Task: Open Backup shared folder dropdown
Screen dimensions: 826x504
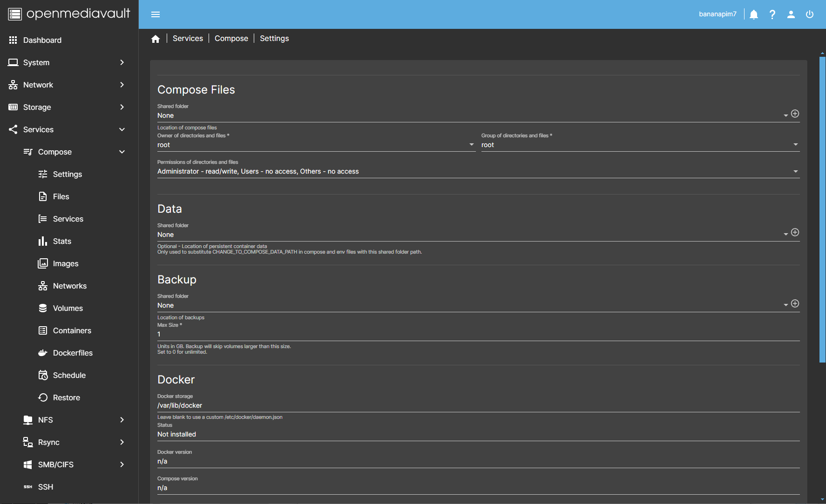Action: pyautogui.click(x=473, y=305)
